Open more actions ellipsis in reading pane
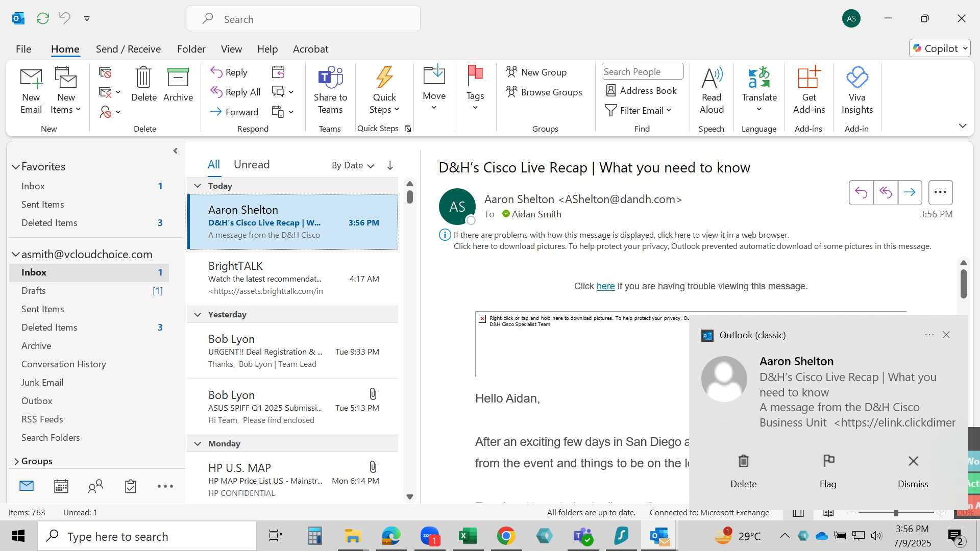This screenshot has width=980, height=551. click(x=940, y=192)
